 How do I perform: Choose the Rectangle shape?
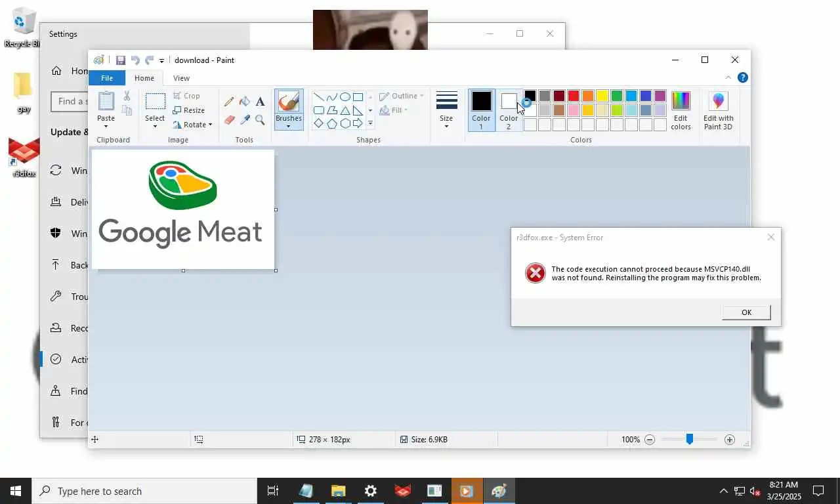[358, 96]
